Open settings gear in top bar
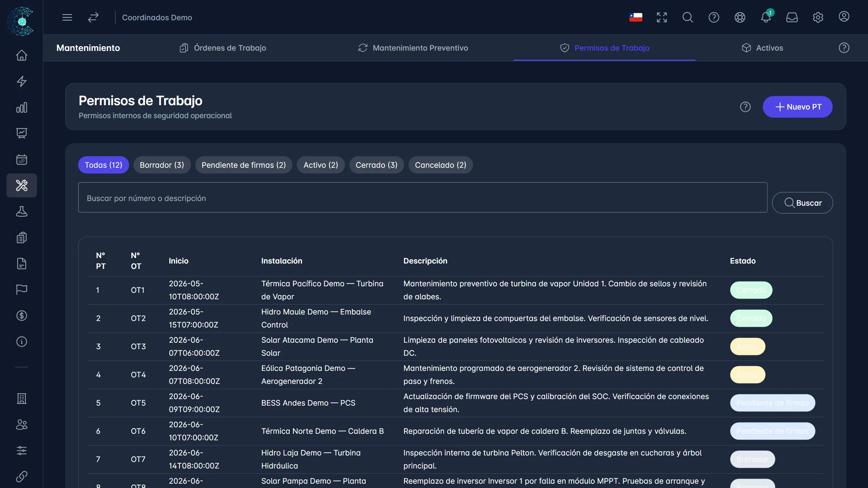The height and width of the screenshot is (488, 868). point(818,17)
